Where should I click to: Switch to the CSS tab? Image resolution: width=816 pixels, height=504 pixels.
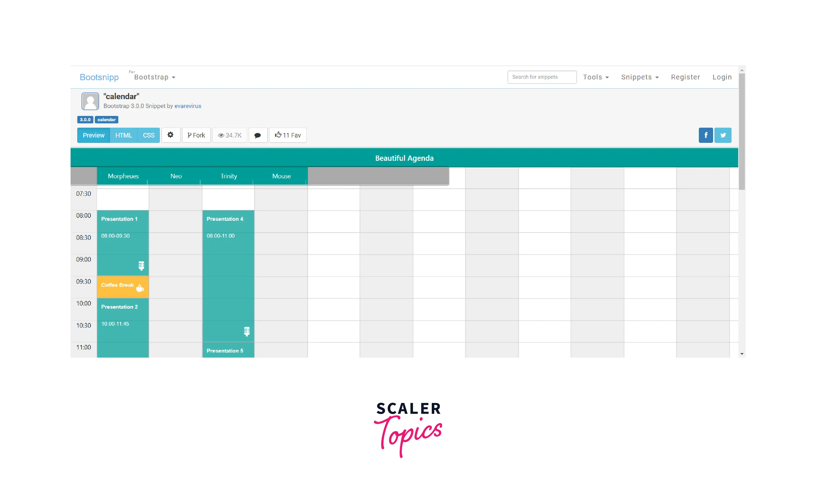pos(148,135)
